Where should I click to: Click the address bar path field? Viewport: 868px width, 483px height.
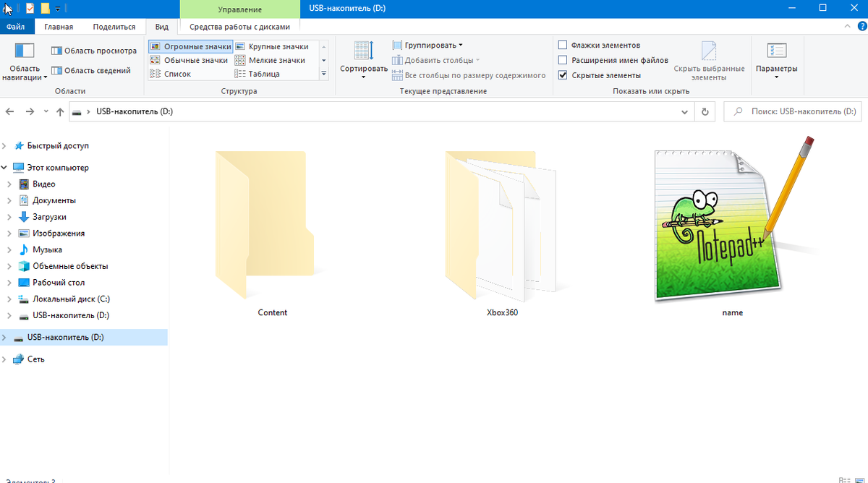point(381,112)
